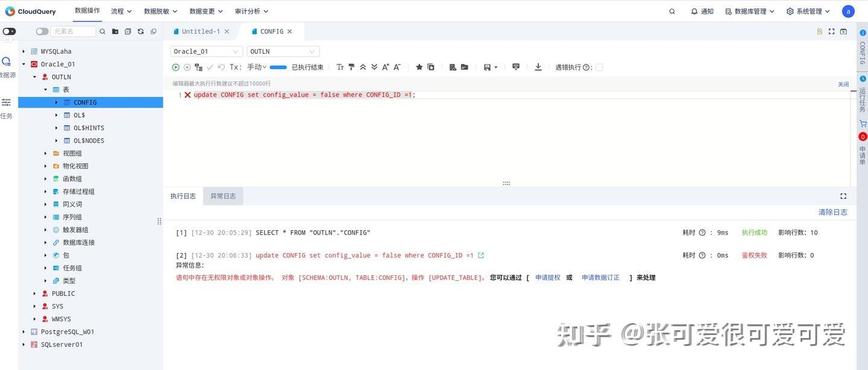Image resolution: width=868 pixels, height=370 pixels.
Task: Click the CONFIG tab on the right edge
Action: coord(861,53)
